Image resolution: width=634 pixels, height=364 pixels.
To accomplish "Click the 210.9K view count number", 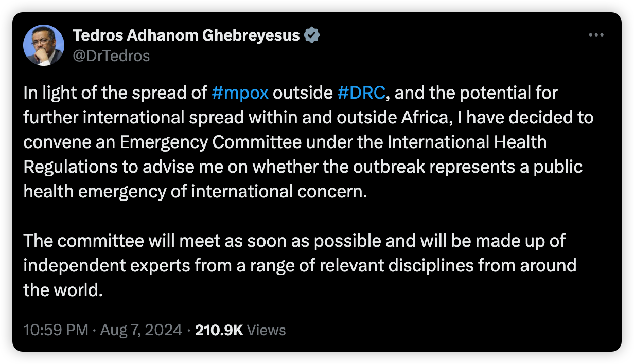I will pos(219,330).
